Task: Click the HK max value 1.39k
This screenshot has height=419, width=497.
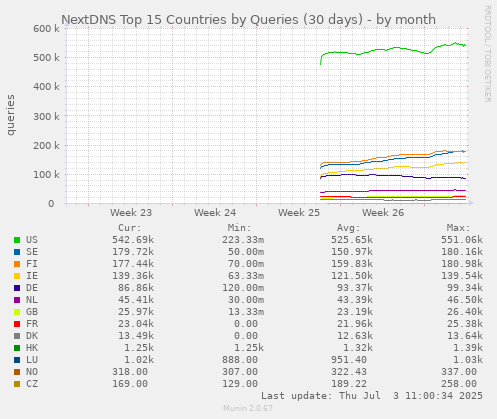Action: pyautogui.click(x=468, y=348)
